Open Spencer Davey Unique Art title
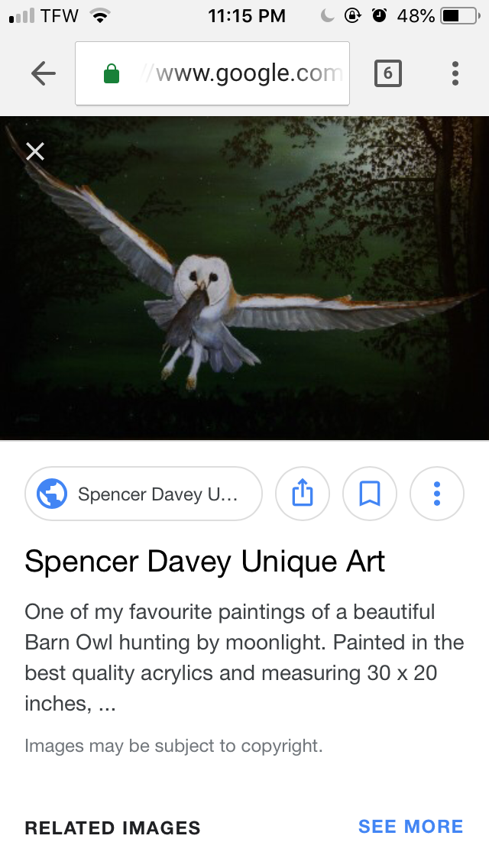The width and height of the screenshot is (489, 868). point(204,562)
